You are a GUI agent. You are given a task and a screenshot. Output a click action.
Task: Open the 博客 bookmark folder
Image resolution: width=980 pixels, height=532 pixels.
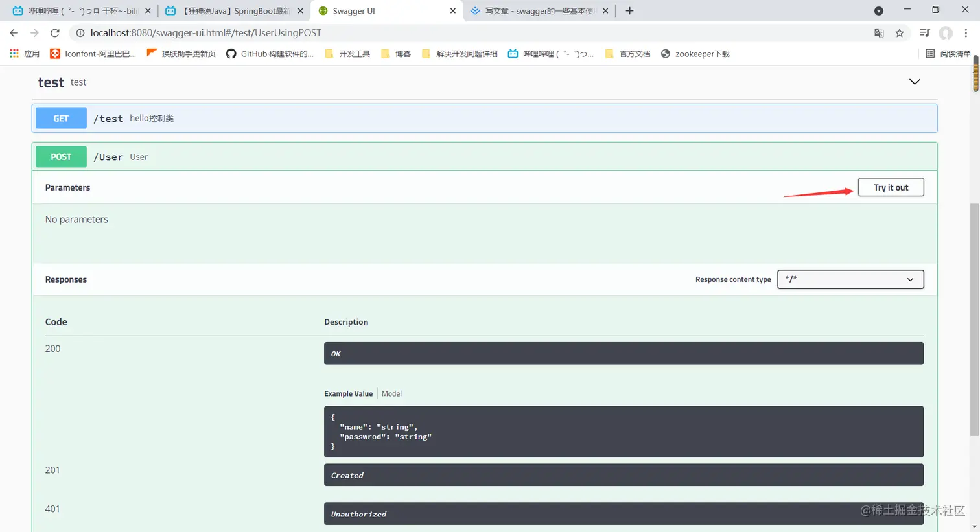[x=396, y=54]
